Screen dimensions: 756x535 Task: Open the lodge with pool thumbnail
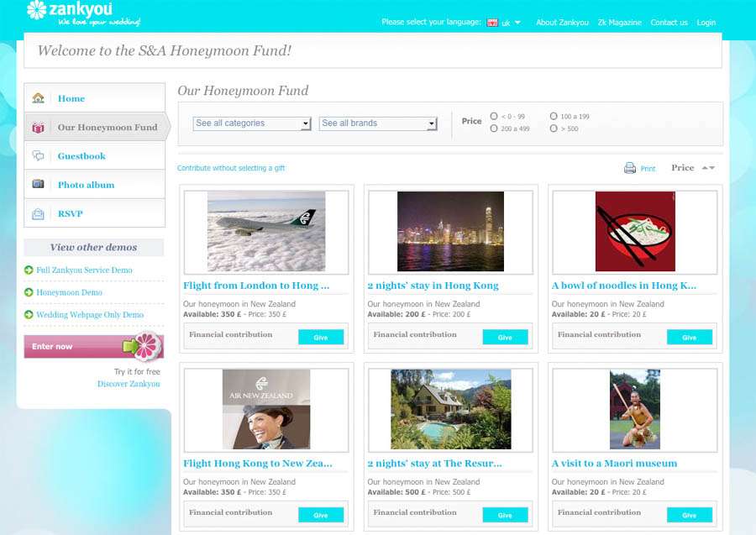pos(451,409)
